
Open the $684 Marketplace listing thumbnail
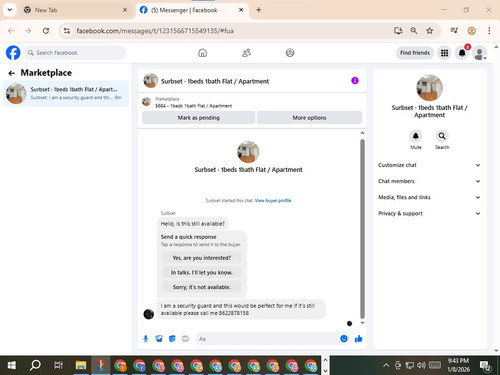click(146, 102)
